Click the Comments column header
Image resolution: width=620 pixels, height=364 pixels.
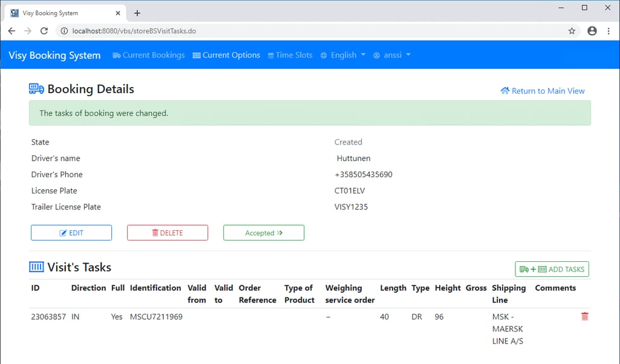click(555, 288)
